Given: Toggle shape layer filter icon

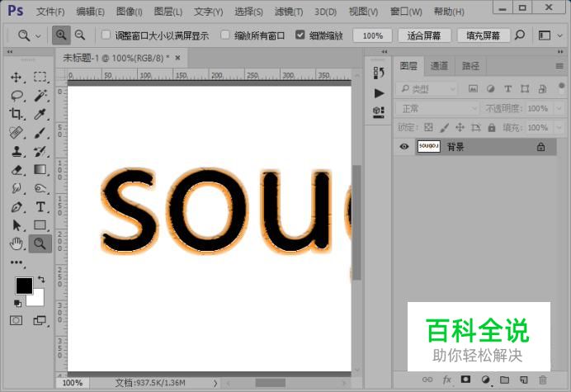Looking at the screenshot, I should 525,88.
